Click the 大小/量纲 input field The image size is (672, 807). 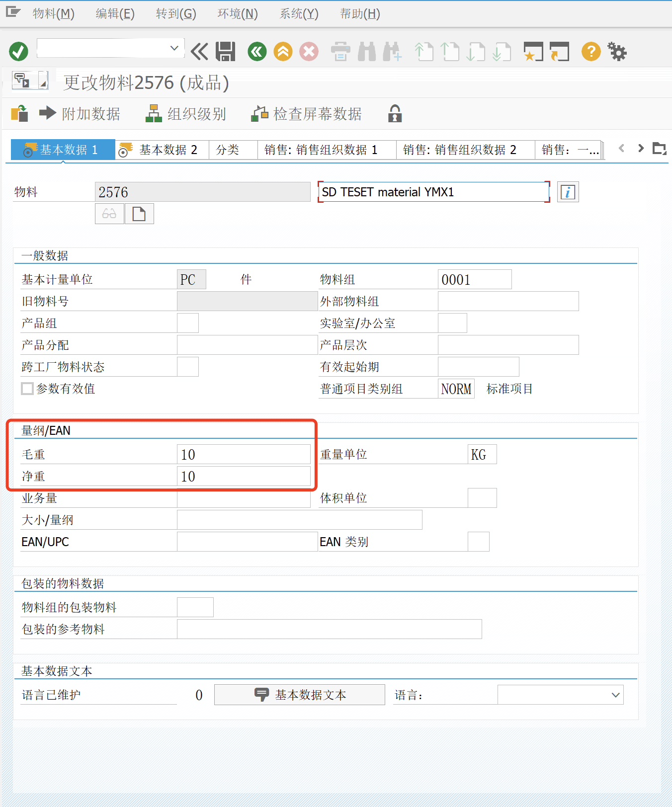[x=300, y=520]
